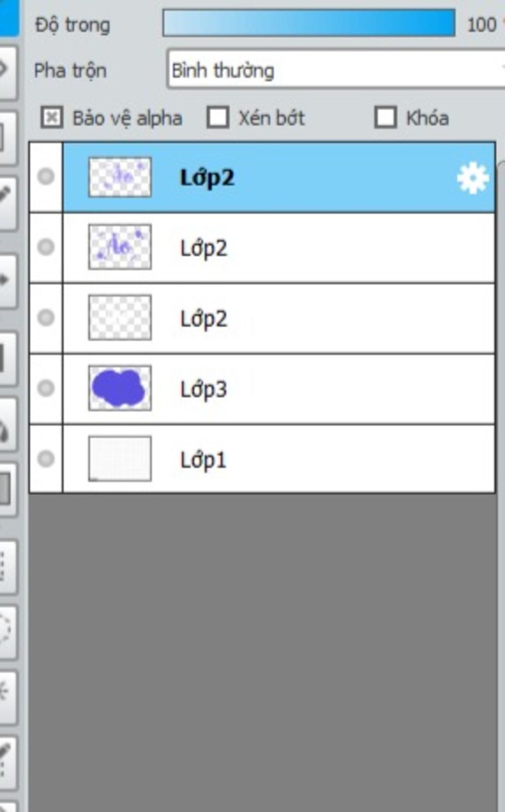Open settings gear for selected Lớp2 layer
The image size is (505, 812).
(472, 178)
